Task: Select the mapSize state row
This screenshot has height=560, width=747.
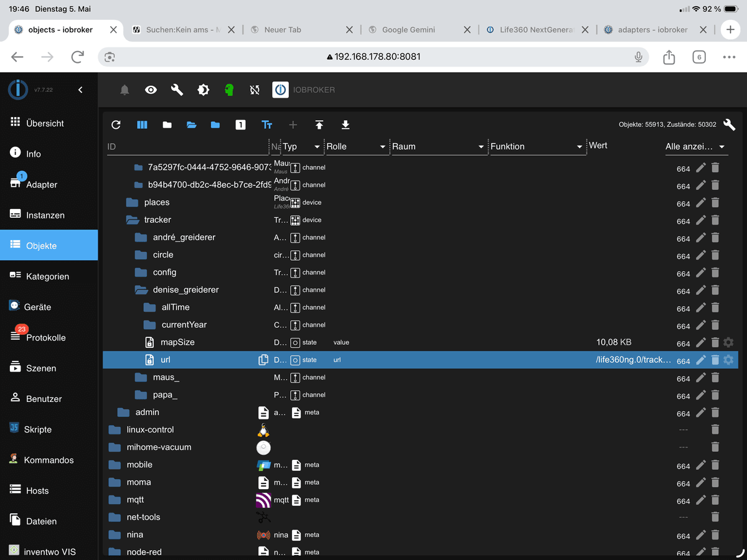Action: [x=420, y=342]
